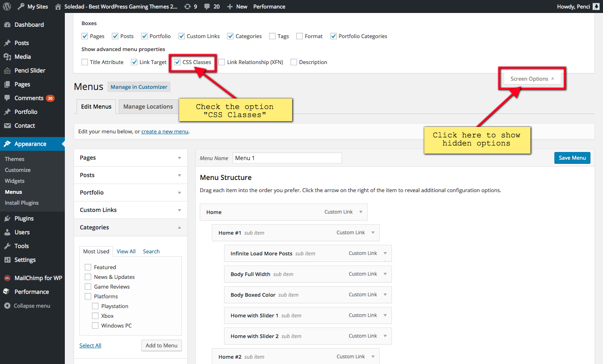603x364 pixels.
Task: Uncheck the Pages box in Screen Options
Action: tap(85, 36)
